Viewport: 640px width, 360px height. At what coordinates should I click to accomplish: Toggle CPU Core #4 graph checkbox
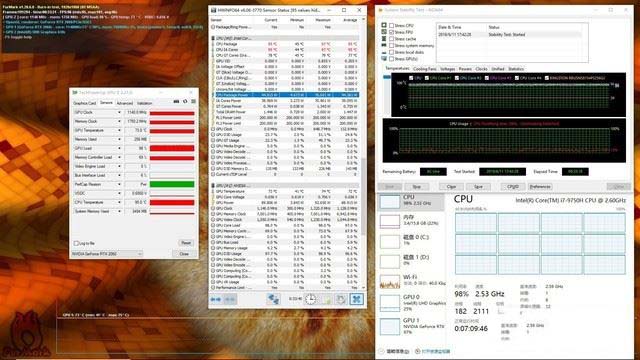pyautogui.click(x=517, y=78)
